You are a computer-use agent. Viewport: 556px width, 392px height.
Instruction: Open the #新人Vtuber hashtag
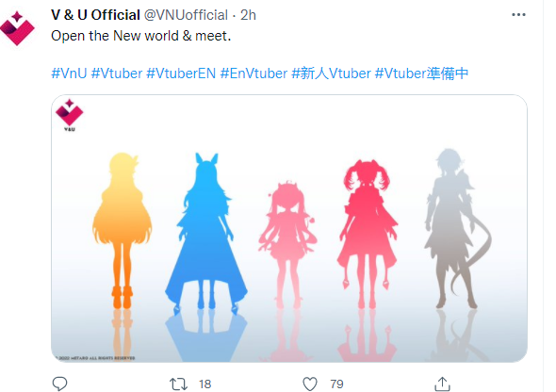click(331, 73)
